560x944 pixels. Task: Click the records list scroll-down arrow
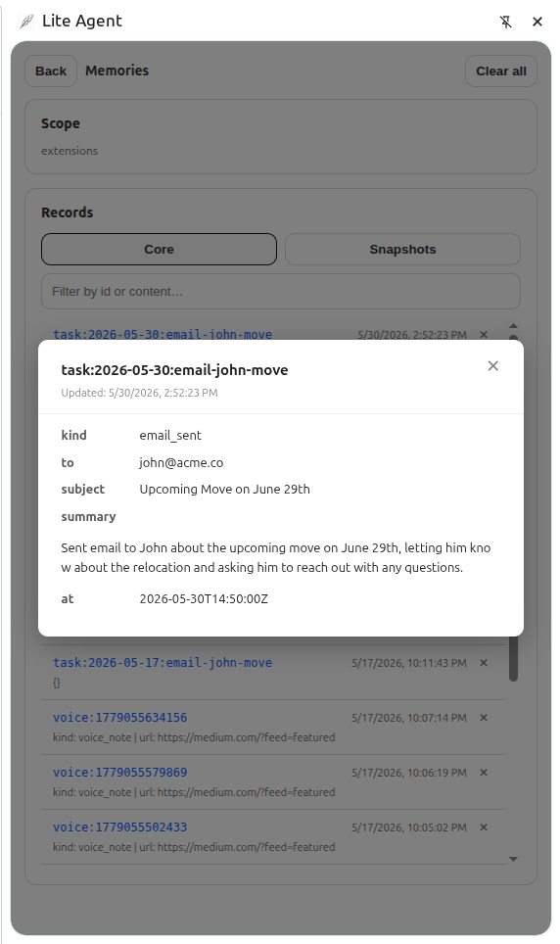pos(513,859)
